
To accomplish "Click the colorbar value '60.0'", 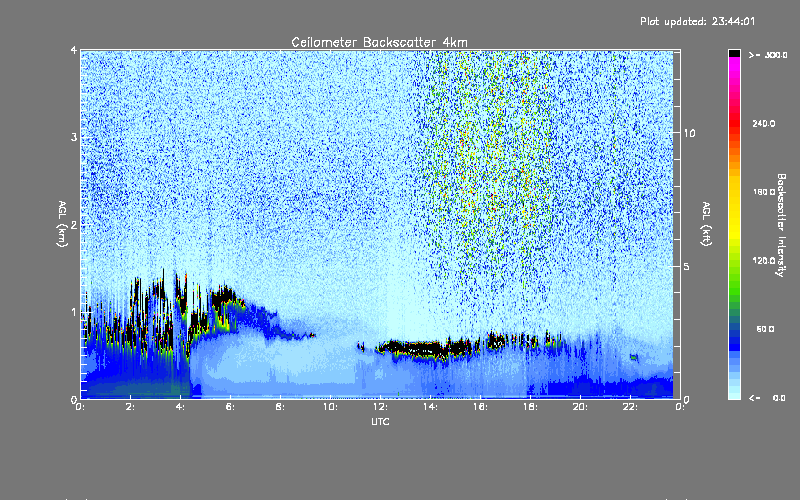I will 765,329.
